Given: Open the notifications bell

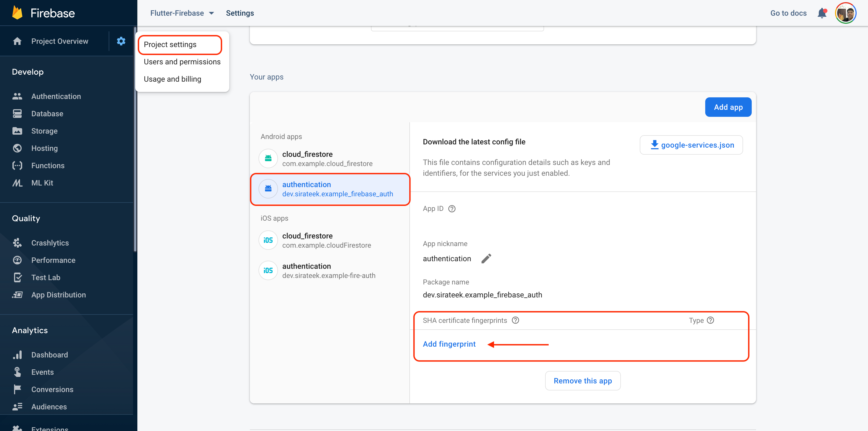Looking at the screenshot, I should [822, 13].
